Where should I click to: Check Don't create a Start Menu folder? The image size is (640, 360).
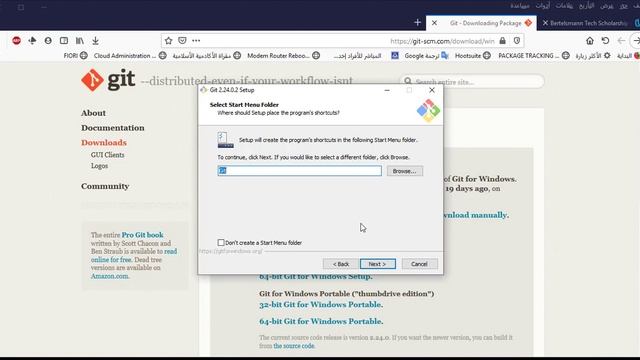click(221, 242)
